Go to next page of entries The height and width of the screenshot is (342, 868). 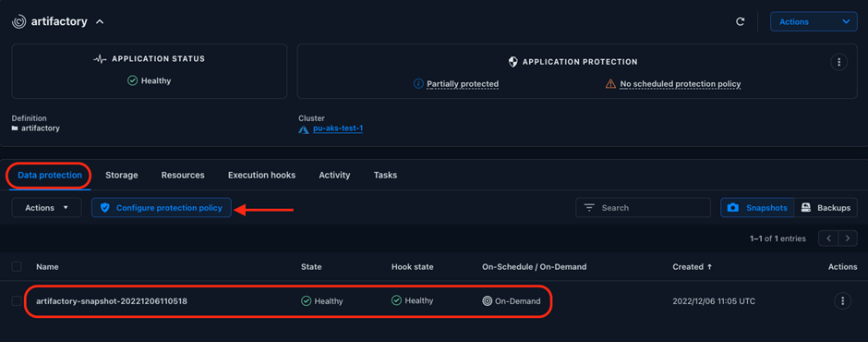pyautogui.click(x=848, y=238)
